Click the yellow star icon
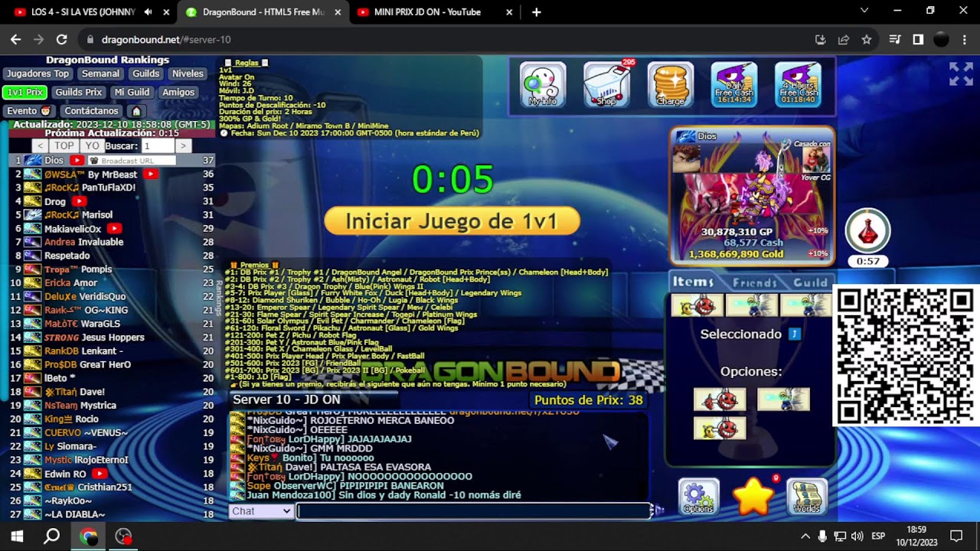Image resolution: width=980 pixels, height=551 pixels. 753,497
